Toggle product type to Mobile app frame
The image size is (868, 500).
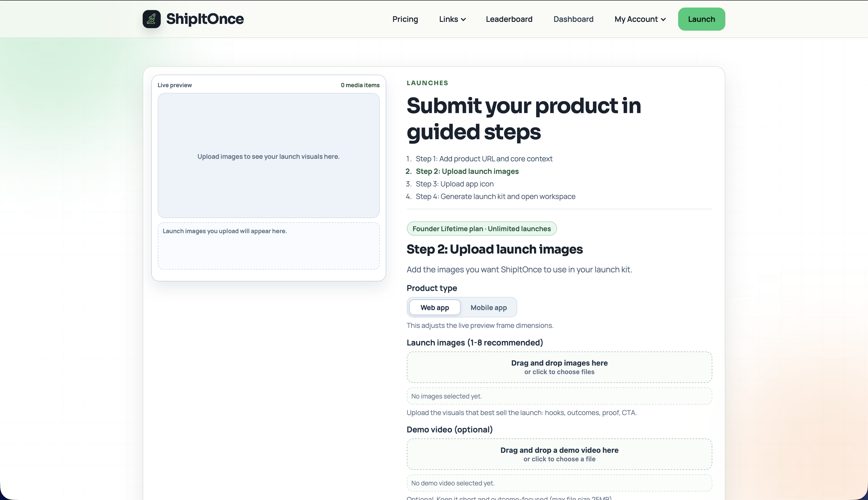pyautogui.click(x=489, y=307)
